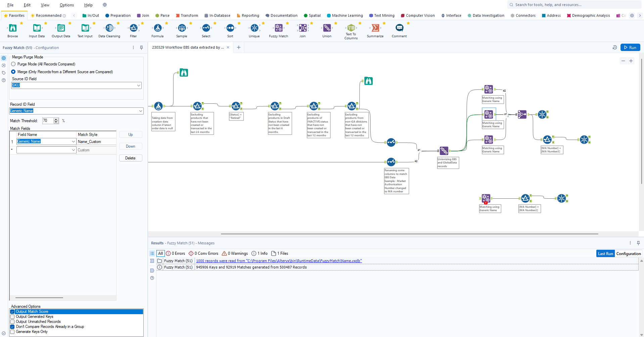Expand the Generic Name field name dropdown
Screen dimensions: 644x337
pyautogui.click(x=74, y=141)
